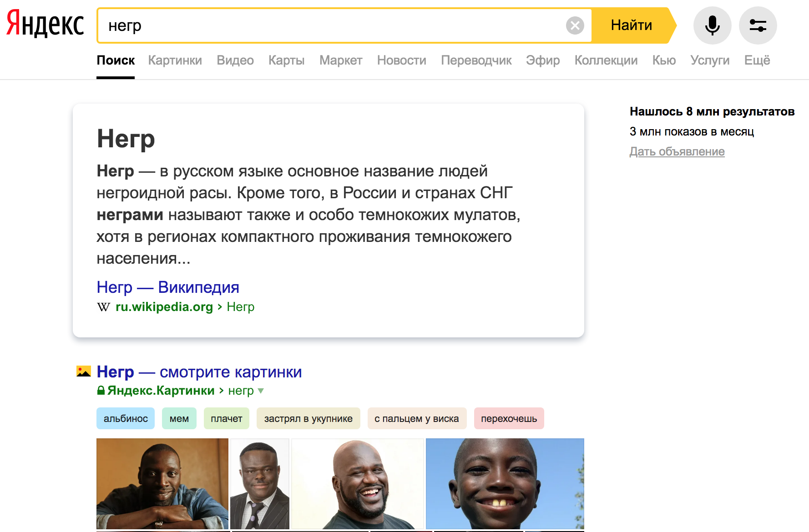Open the Маркет tab

[x=341, y=60]
